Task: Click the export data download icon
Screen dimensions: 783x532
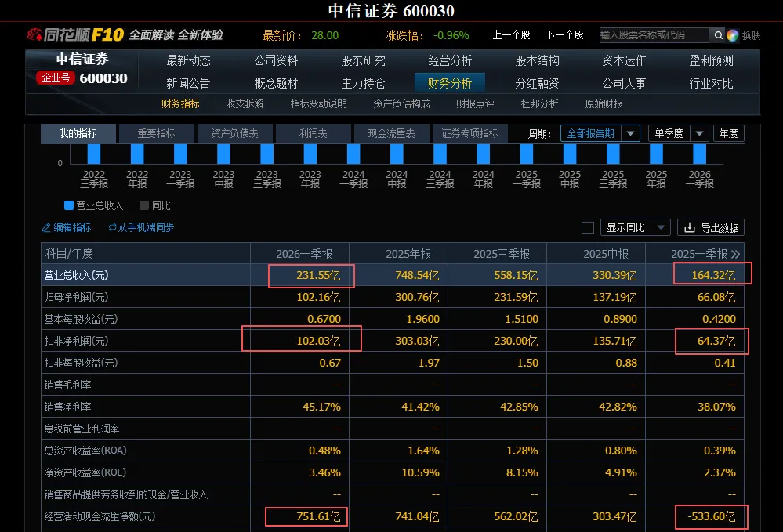Action: pos(690,227)
